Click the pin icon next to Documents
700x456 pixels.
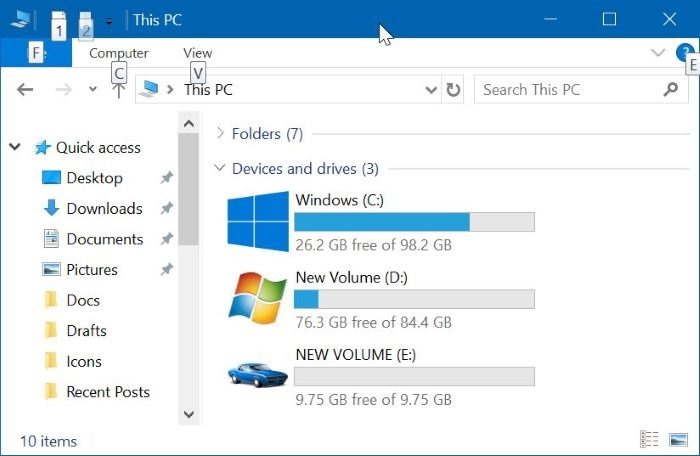167,239
